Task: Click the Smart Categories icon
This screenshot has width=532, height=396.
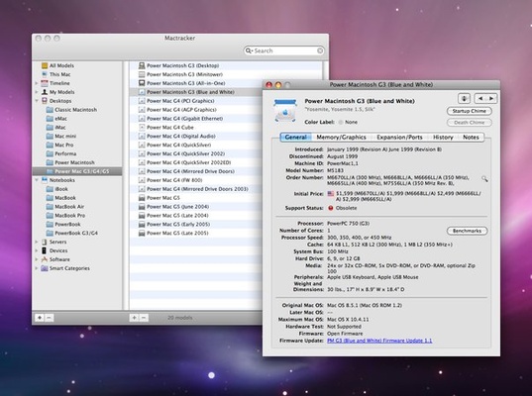Action: [x=45, y=268]
